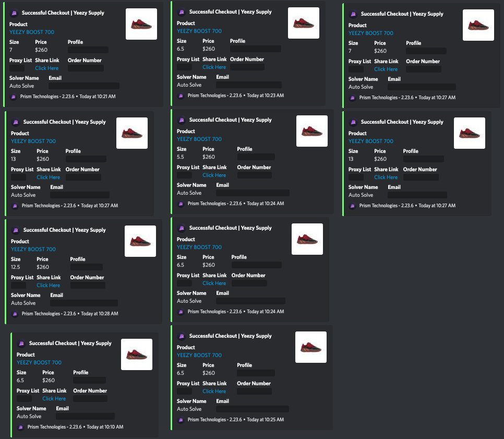Open YEEZY BOOST 700 link on the 10:10 AM checkout

coord(39,362)
